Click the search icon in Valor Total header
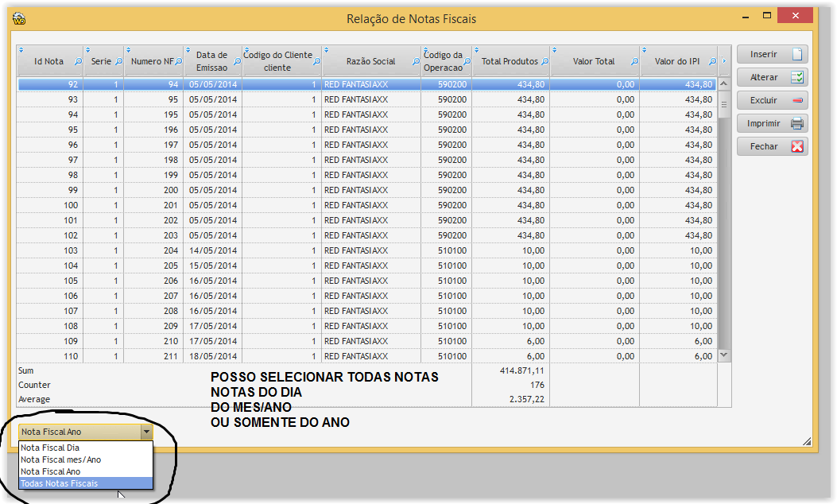 click(634, 61)
